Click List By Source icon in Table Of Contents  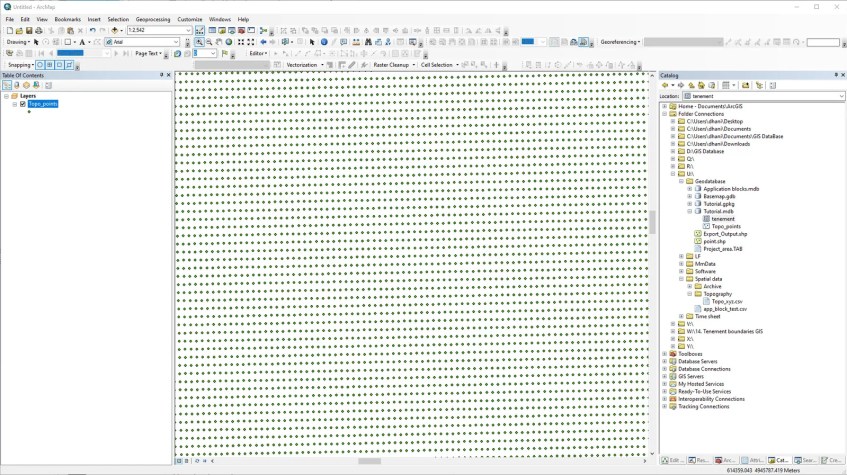click(x=17, y=85)
